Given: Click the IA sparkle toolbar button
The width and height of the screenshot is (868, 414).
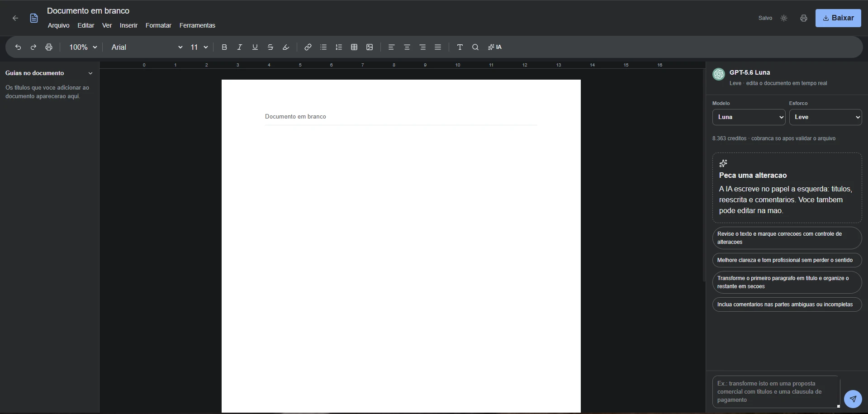Looking at the screenshot, I should point(495,47).
